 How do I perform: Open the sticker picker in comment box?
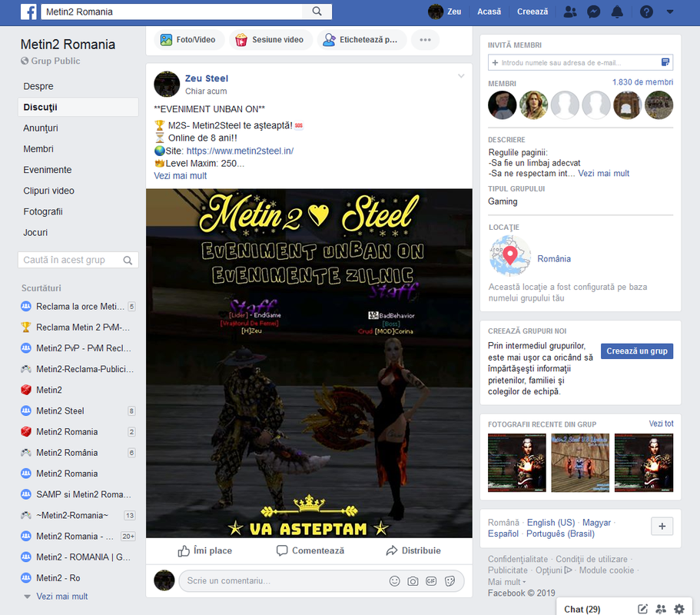pos(450,581)
